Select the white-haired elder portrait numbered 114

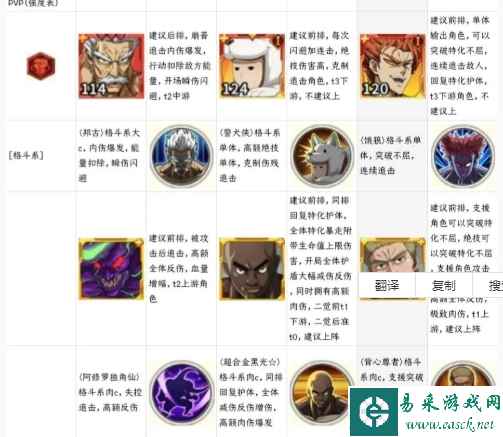(x=111, y=66)
